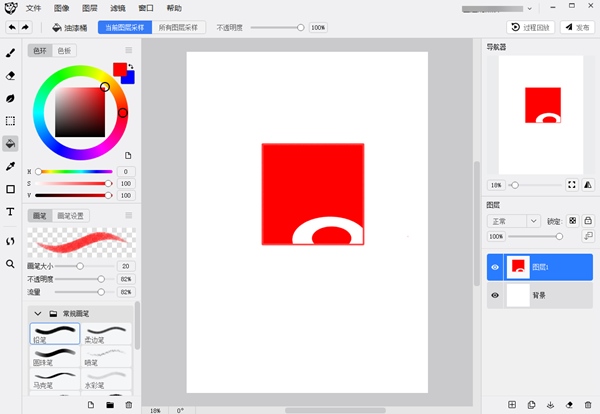Select the Eraser tool
This screenshot has width=600, height=414.
click(x=10, y=75)
